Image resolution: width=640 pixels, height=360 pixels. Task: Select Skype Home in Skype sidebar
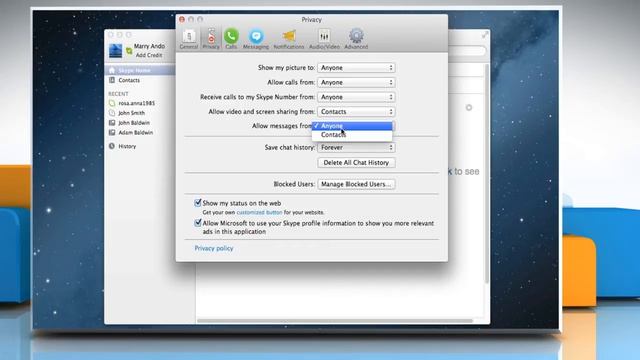140,71
